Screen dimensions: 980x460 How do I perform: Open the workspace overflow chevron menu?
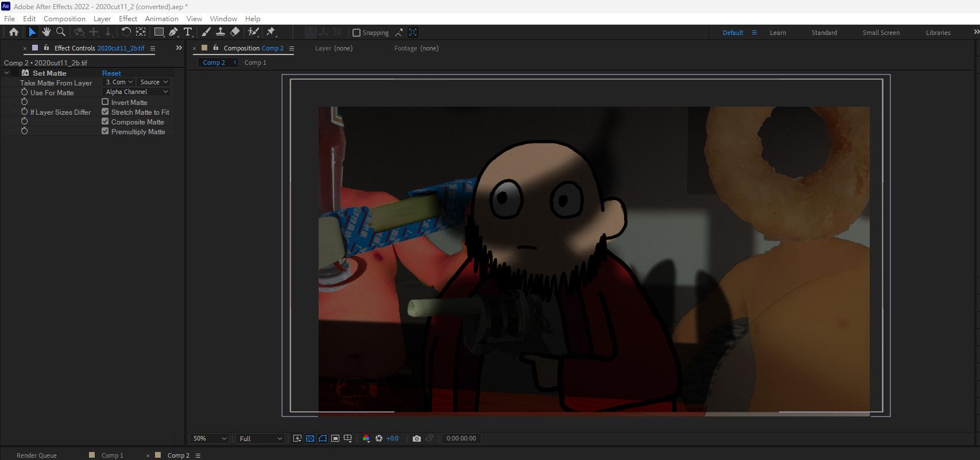tap(976, 33)
